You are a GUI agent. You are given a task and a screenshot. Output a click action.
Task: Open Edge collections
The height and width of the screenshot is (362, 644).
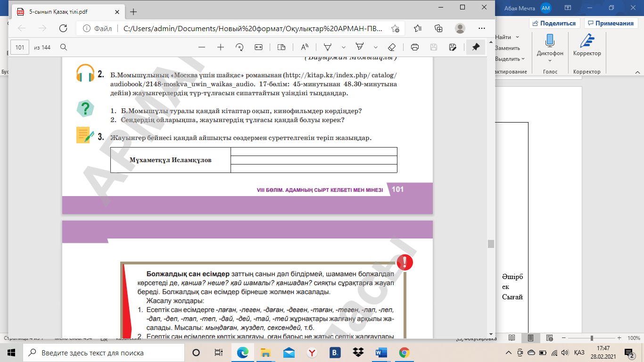click(438, 28)
